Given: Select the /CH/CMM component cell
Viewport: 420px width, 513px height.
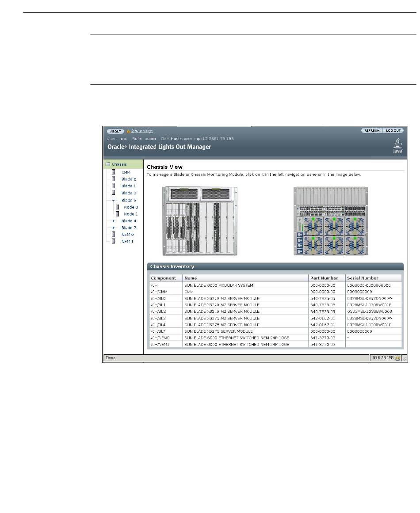Looking at the screenshot, I should point(166,292).
